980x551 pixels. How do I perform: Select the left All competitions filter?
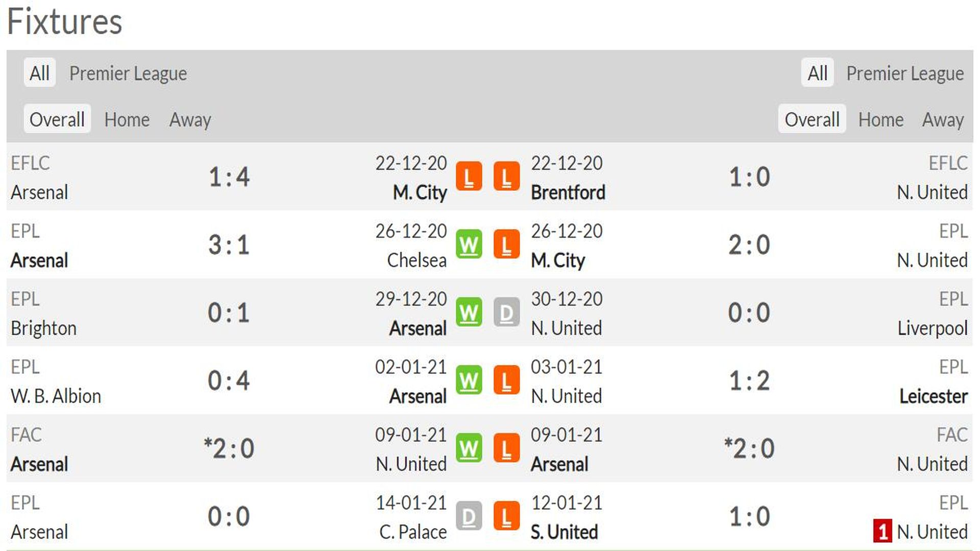point(39,73)
